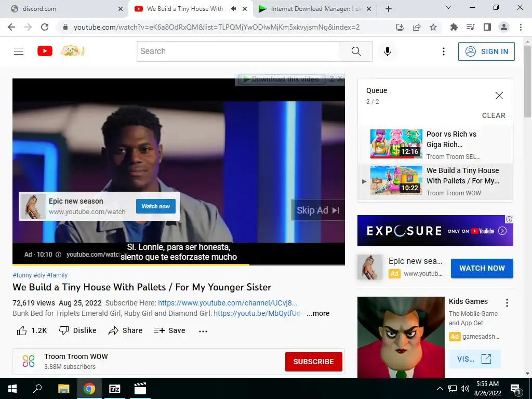The width and height of the screenshot is (532, 399).
Task: Open YouTube settings three-dot menu
Action: point(444,51)
